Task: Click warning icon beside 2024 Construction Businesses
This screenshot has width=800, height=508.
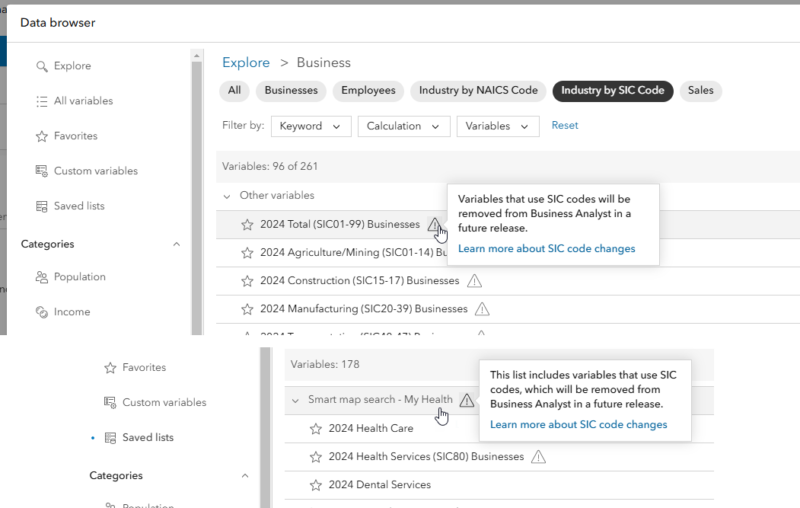Action: click(475, 281)
